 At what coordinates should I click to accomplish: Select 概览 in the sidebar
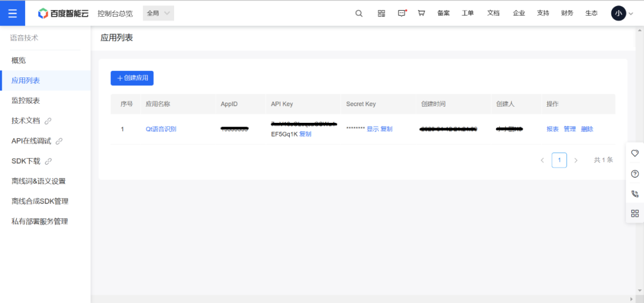point(18,60)
